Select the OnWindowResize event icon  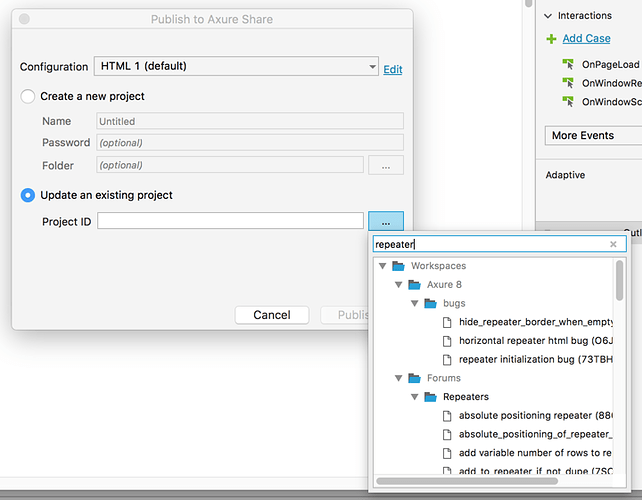click(568, 83)
